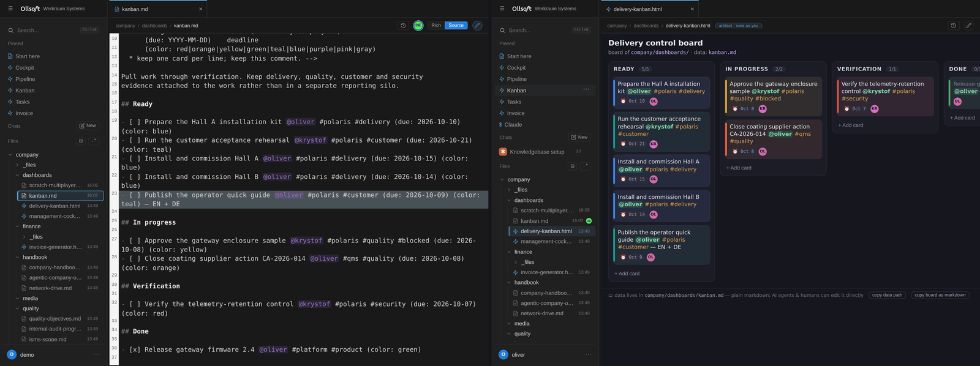Click the pencil edit icon for delivery-kanban.html

[x=968, y=26]
